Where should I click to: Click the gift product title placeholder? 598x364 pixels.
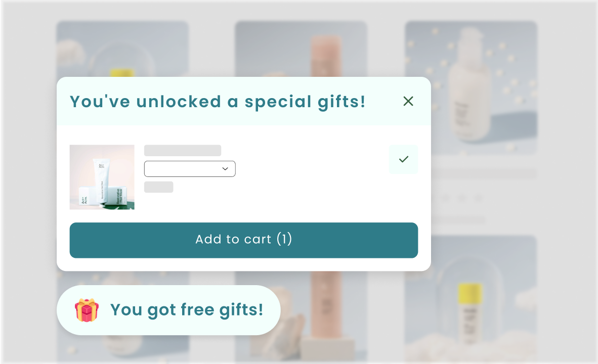coord(183,151)
